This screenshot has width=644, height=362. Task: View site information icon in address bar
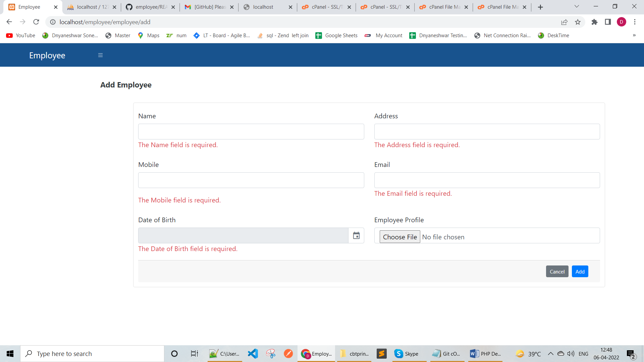tap(53, 22)
